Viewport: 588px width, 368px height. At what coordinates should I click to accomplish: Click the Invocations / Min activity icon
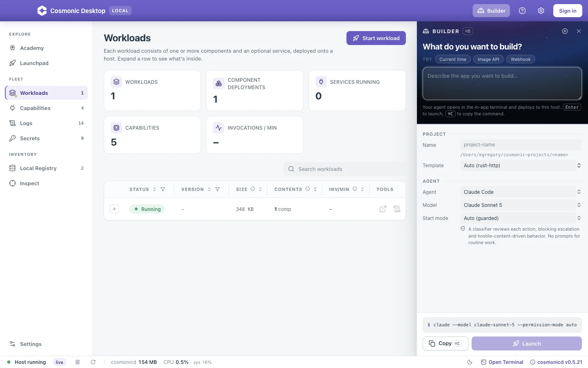click(x=219, y=128)
